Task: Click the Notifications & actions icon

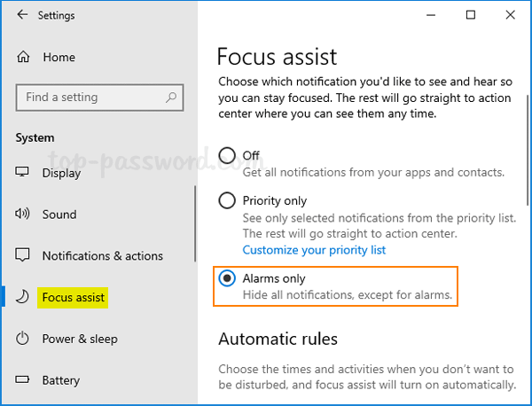Action: (x=24, y=256)
